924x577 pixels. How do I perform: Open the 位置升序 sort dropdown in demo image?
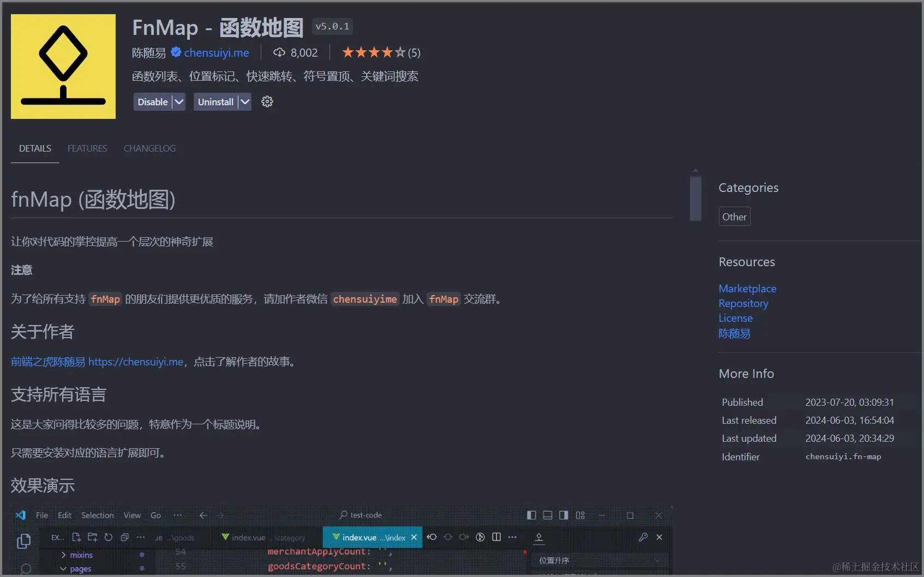tap(600, 560)
